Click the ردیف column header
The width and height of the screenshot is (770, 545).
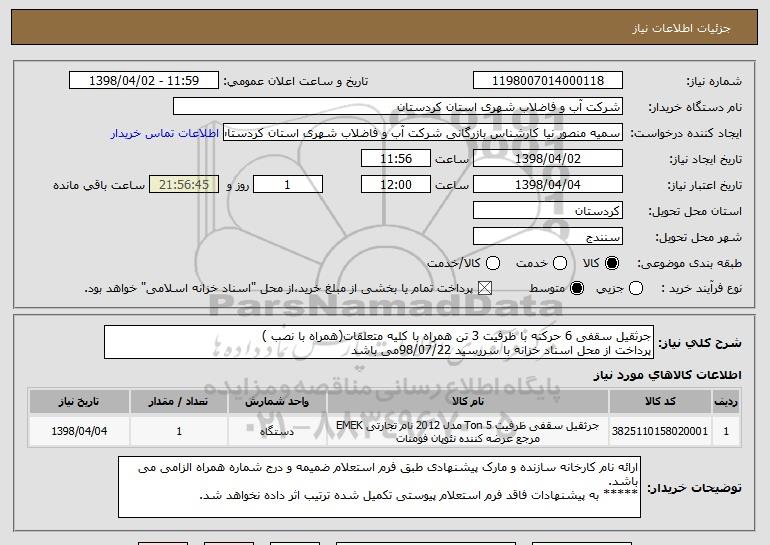point(726,402)
